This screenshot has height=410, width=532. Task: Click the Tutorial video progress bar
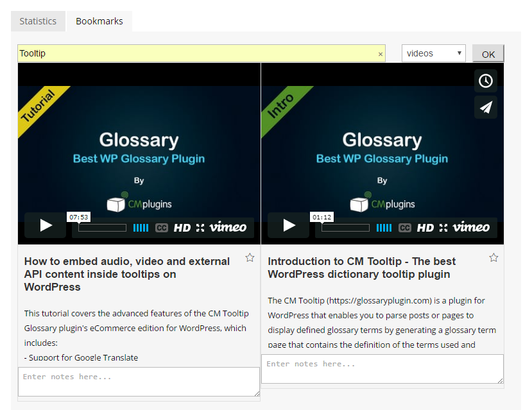[102, 228]
